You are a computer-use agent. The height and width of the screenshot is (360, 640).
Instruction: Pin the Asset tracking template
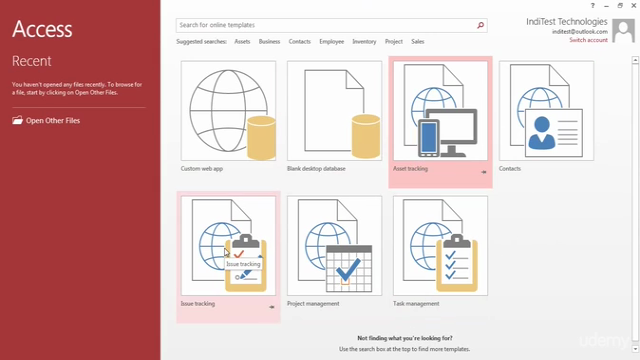click(x=484, y=172)
